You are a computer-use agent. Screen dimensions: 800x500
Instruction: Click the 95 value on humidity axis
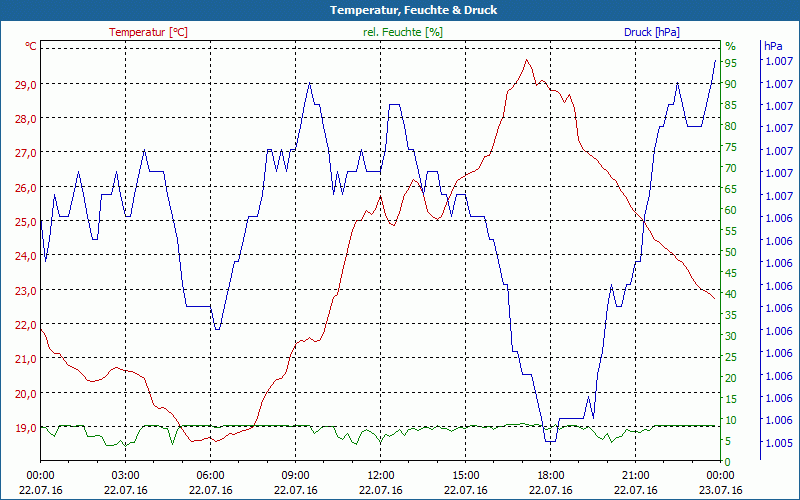tap(731, 63)
